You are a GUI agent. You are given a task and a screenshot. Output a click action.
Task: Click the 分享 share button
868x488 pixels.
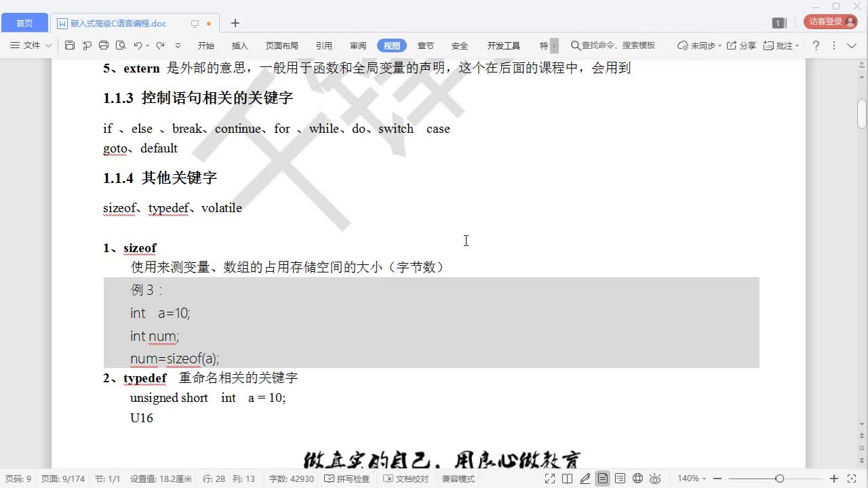[741, 45]
